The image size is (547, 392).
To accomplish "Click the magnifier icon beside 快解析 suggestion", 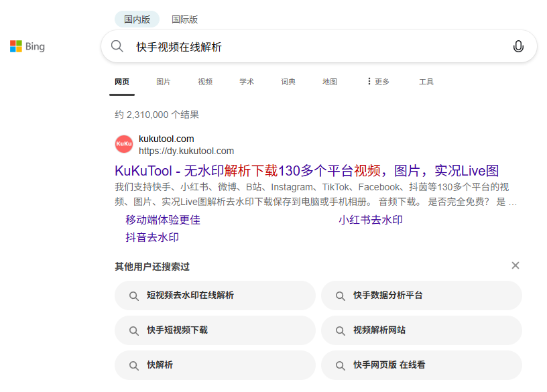I will [134, 365].
